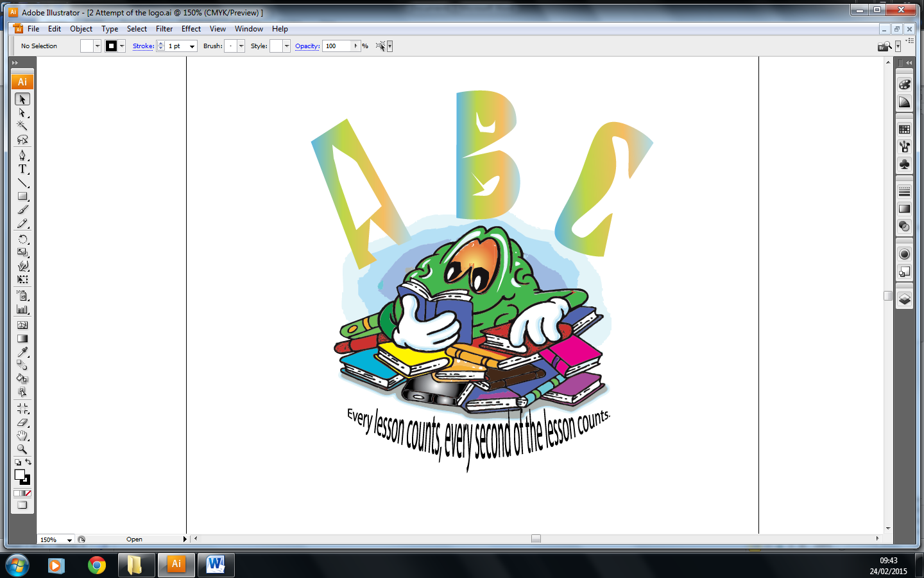Open the Color panel (palette icon)
Screen dimensions: 924x578
coord(905,85)
